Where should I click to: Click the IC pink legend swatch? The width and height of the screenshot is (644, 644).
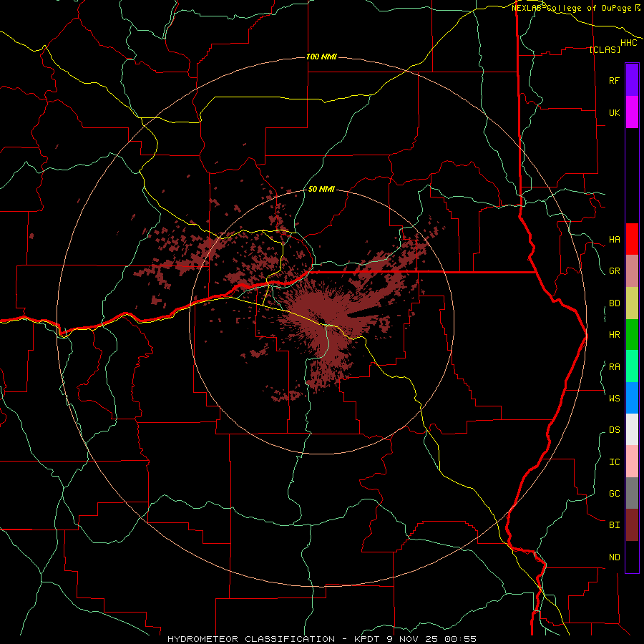[x=632, y=462]
